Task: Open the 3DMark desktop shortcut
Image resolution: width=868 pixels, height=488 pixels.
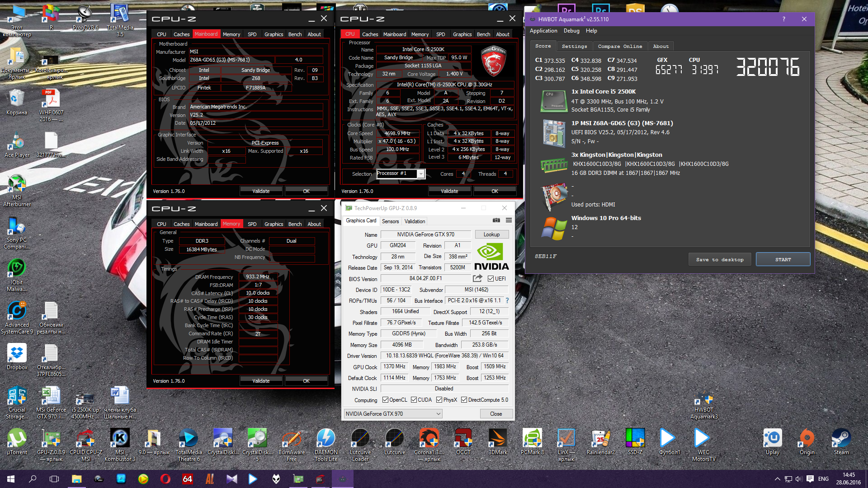Action: pos(497,441)
